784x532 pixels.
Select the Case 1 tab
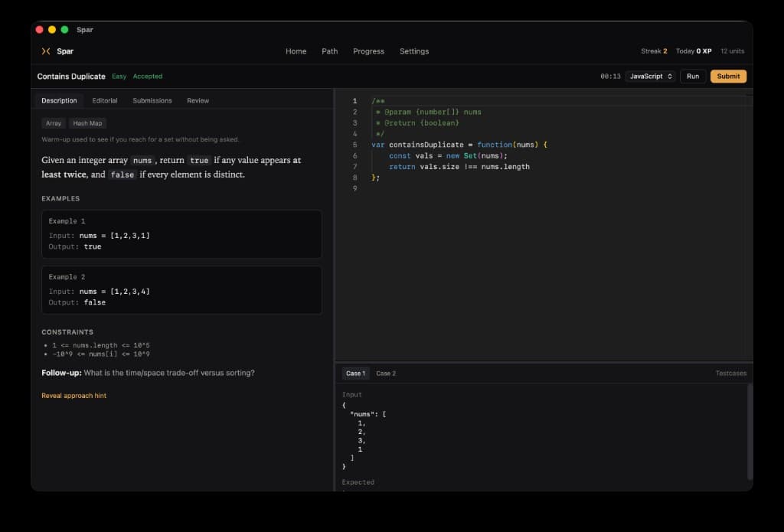pos(355,374)
